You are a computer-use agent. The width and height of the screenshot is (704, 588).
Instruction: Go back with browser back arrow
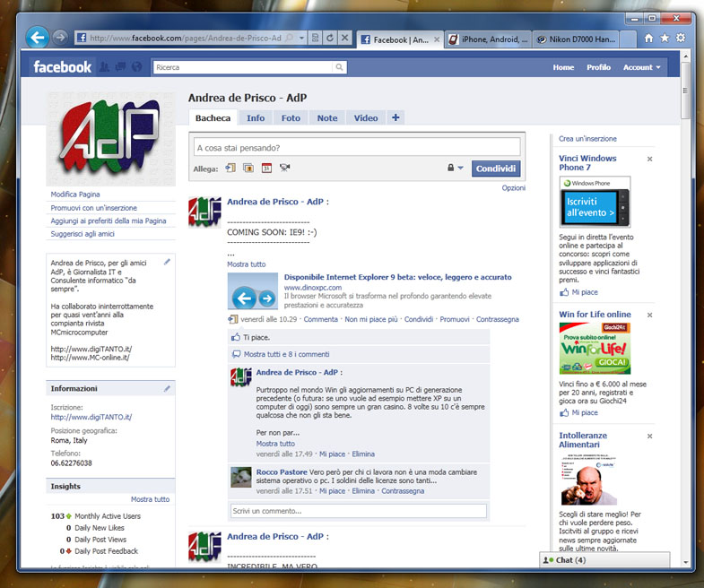point(38,38)
